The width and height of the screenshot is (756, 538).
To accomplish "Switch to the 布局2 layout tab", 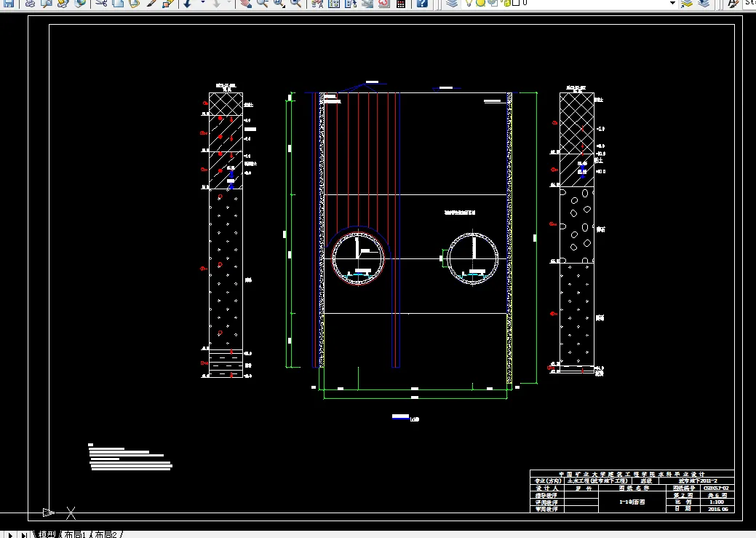I will (x=106, y=534).
